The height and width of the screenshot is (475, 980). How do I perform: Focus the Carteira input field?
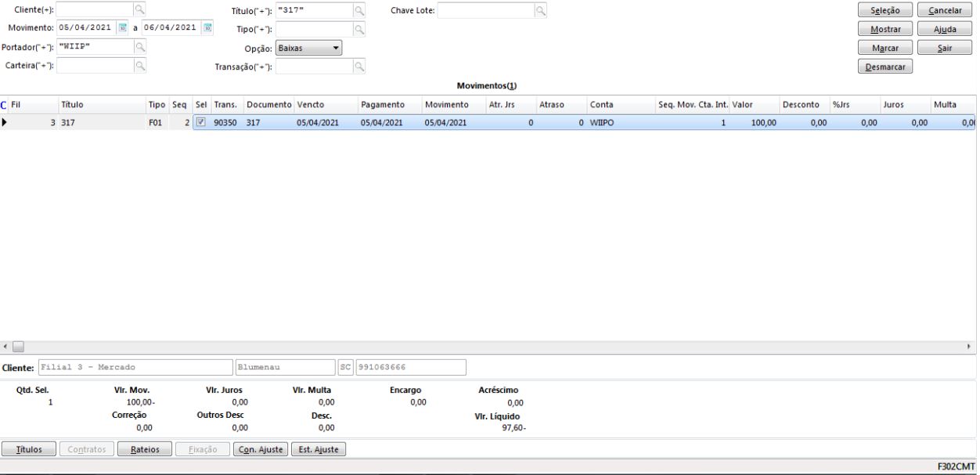95,67
